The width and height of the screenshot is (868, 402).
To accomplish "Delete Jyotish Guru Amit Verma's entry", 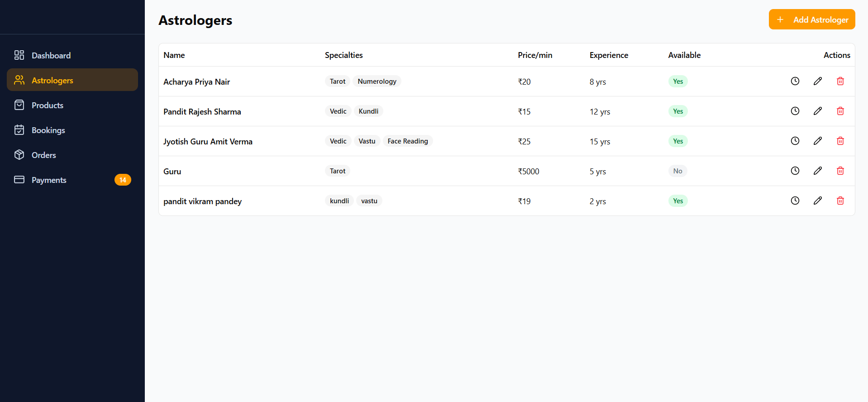I will 840,141.
